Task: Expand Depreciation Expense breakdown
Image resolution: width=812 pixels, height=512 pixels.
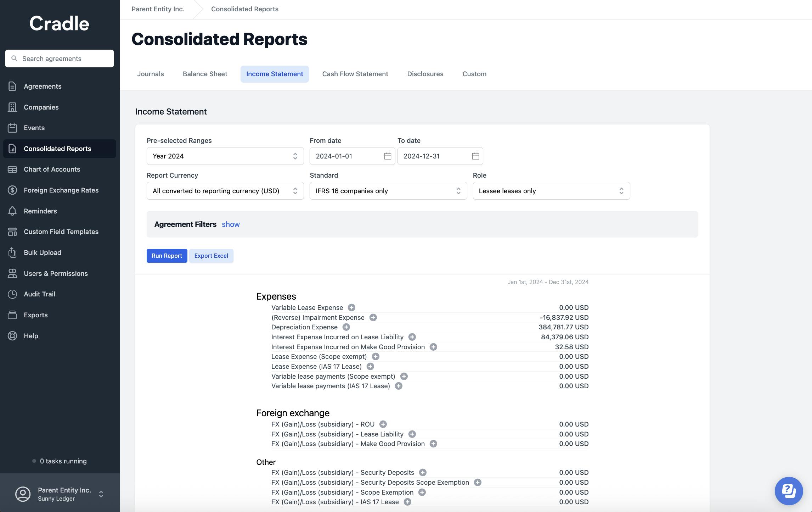Action: [346, 327]
